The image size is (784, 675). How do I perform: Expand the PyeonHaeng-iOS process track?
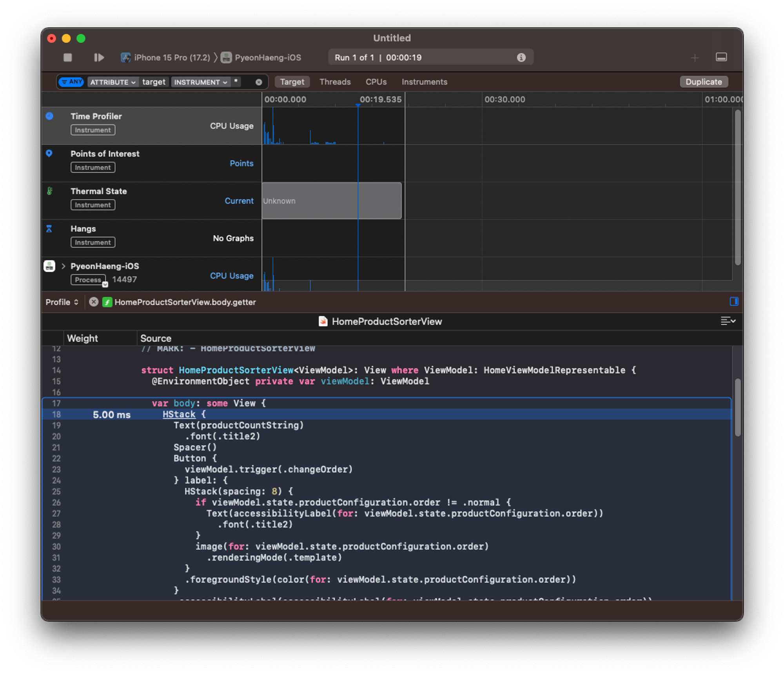point(63,266)
